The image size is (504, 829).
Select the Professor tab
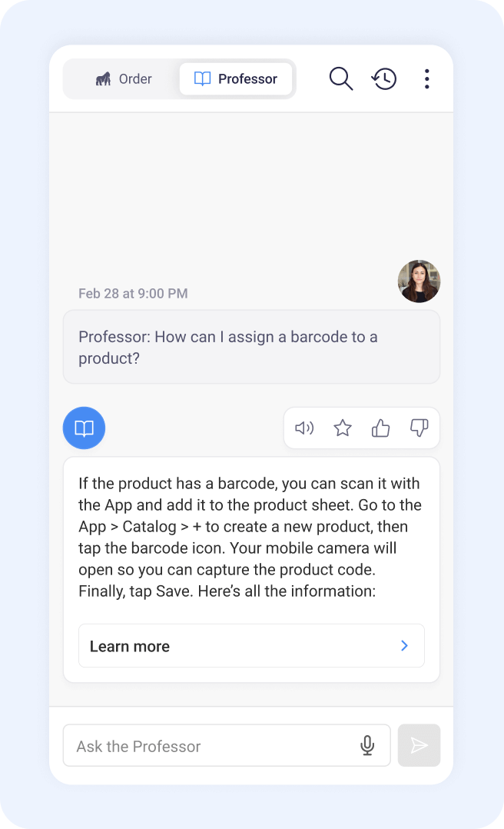[x=236, y=78]
